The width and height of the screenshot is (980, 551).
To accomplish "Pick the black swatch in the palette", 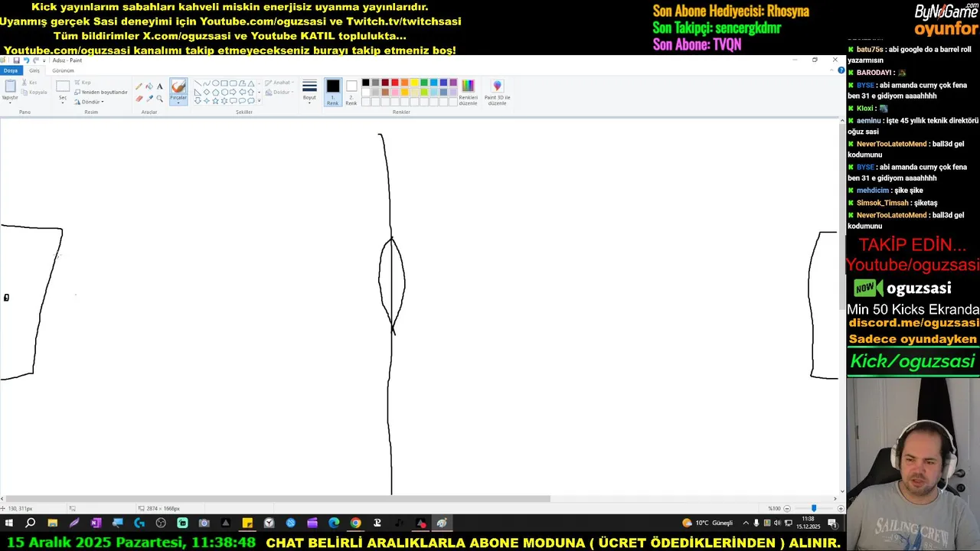I will coord(365,83).
